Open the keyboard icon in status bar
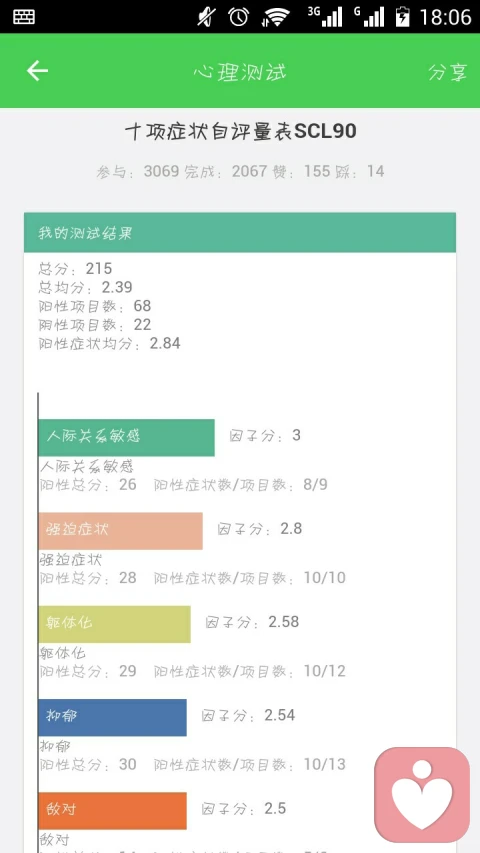The width and height of the screenshot is (480, 853). click(24, 16)
